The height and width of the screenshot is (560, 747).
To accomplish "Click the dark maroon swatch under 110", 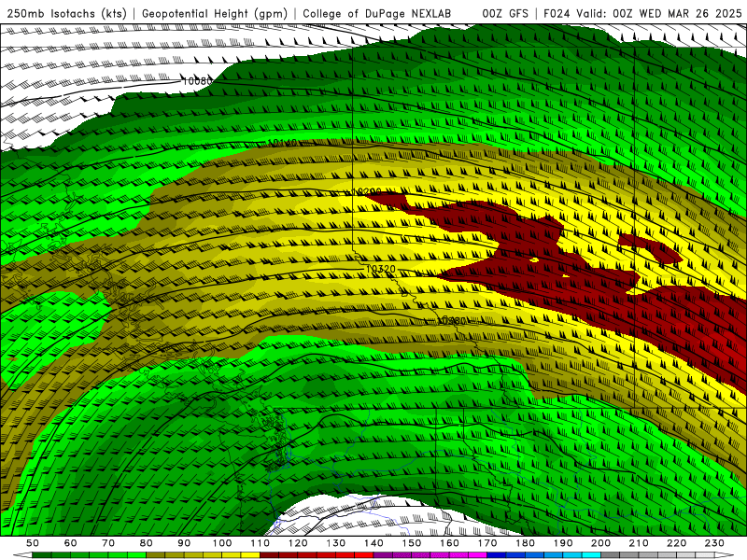I will (x=269, y=555).
